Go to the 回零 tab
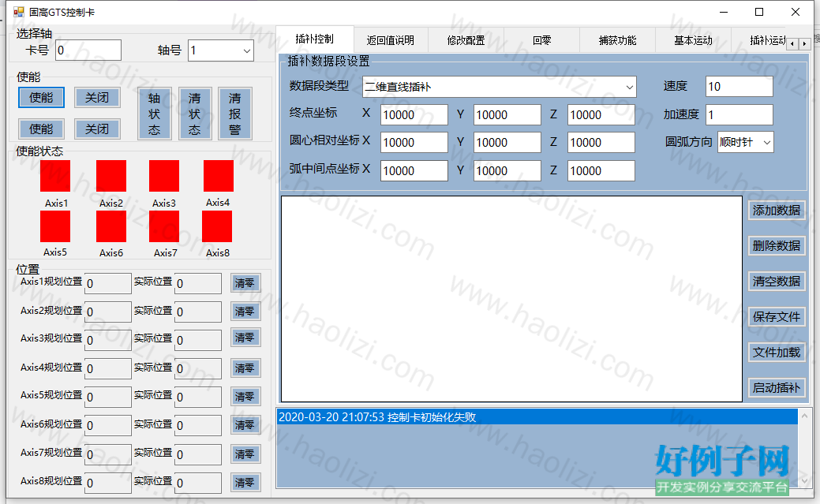The image size is (820, 504). pyautogui.click(x=541, y=40)
